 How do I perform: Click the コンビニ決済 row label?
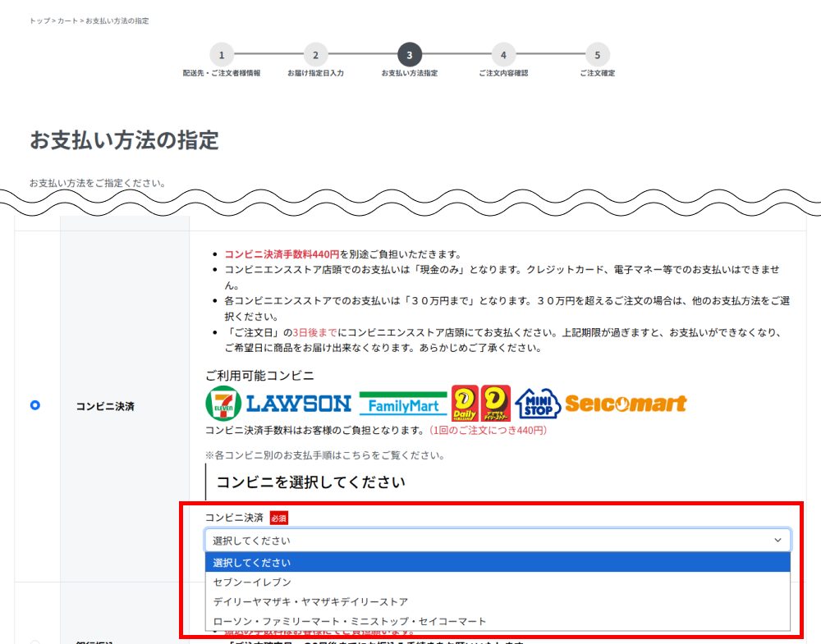(105, 406)
